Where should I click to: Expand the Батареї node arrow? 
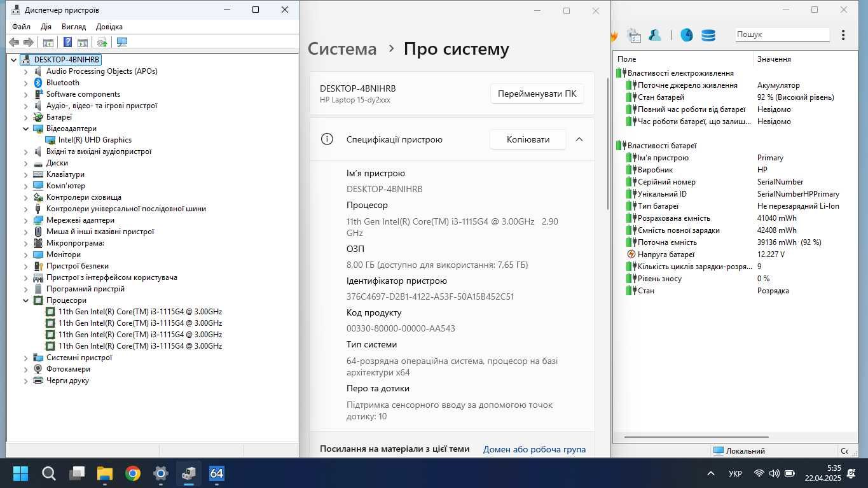point(26,117)
